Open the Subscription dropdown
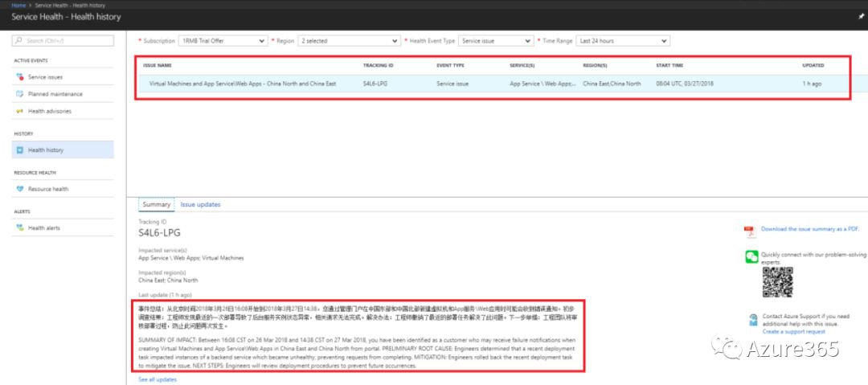Screen dimensions: 868x385 pos(223,40)
